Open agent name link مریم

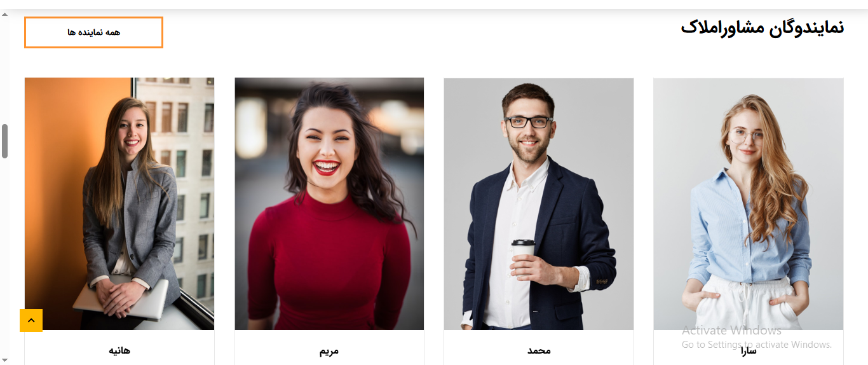pos(329,350)
